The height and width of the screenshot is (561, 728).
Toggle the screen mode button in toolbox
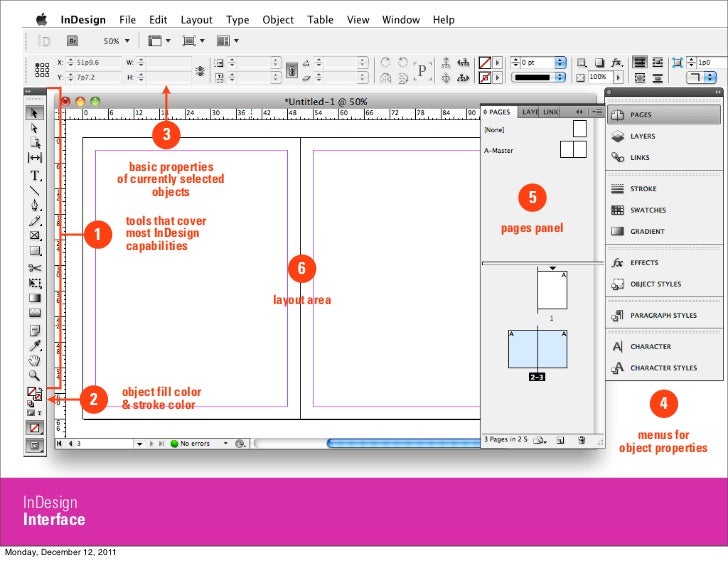click(35, 445)
